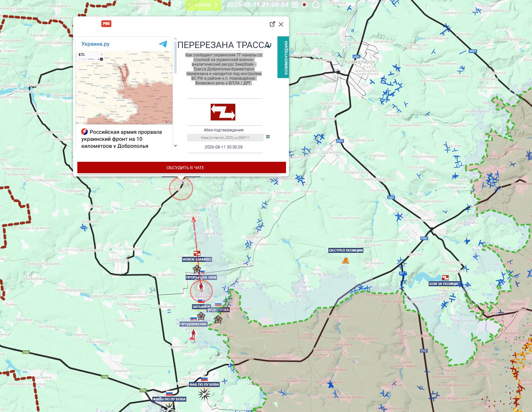Click the red flag icon above НОВОЕ ШАХОВО

click(x=197, y=254)
